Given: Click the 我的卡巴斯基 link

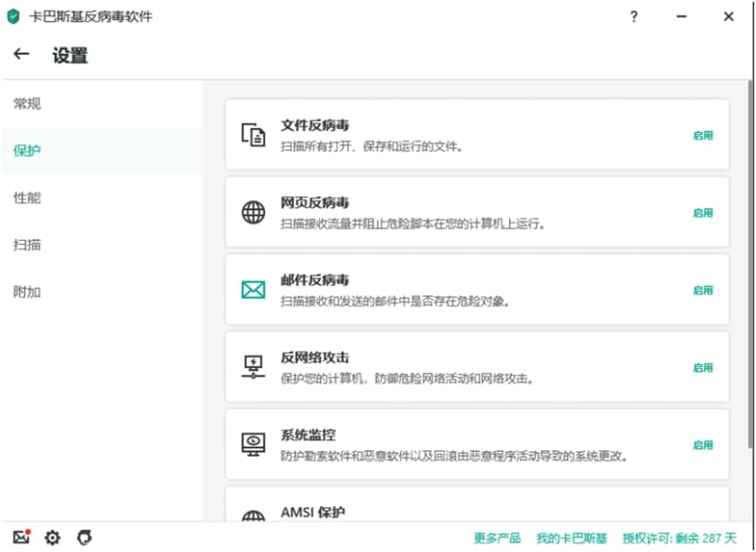Looking at the screenshot, I should coord(572,538).
